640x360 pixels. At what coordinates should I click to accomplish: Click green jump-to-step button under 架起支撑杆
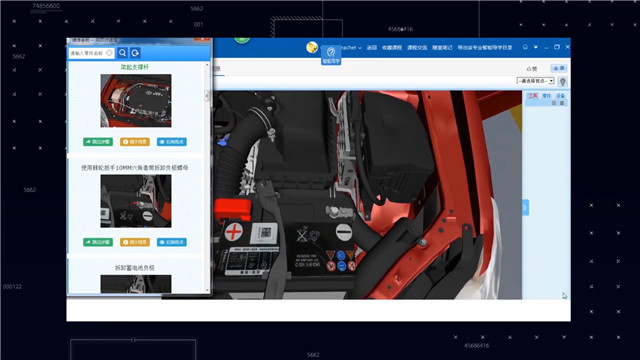pos(98,142)
